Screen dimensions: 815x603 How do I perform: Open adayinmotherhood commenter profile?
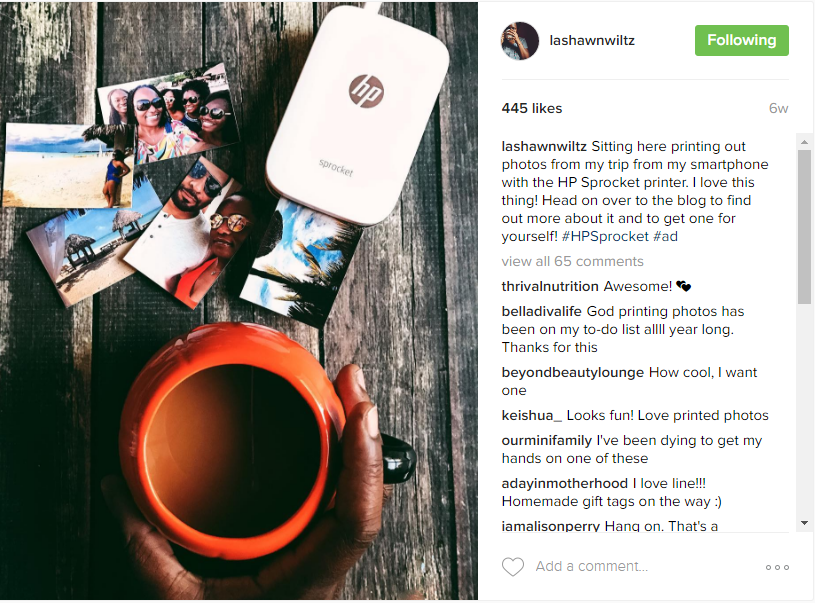click(x=564, y=483)
